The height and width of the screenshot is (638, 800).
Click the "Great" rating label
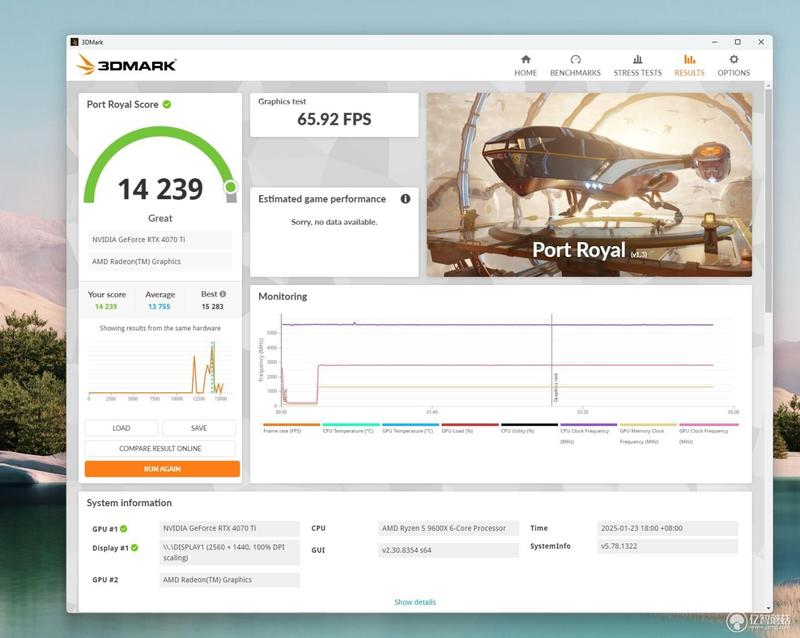point(160,218)
